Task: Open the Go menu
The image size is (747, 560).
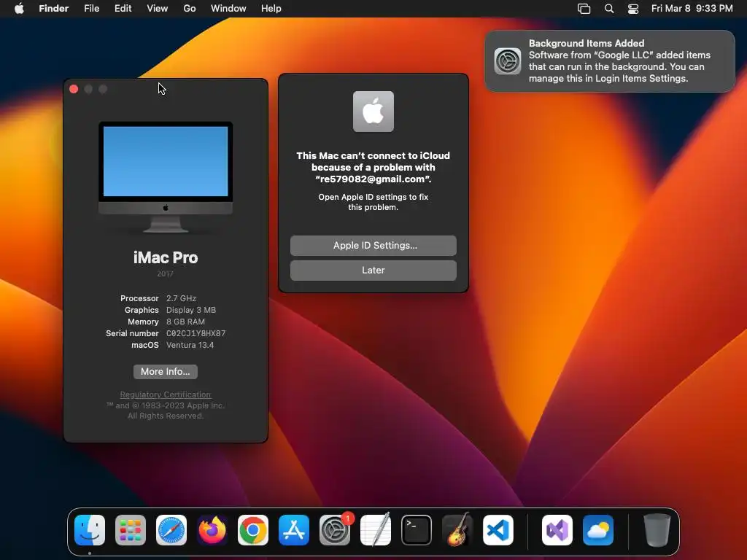Action: click(190, 9)
